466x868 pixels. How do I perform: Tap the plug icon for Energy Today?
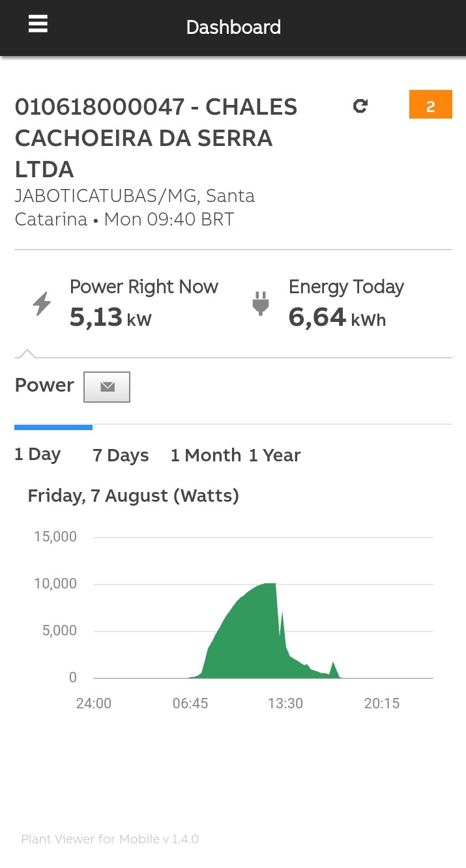click(261, 304)
